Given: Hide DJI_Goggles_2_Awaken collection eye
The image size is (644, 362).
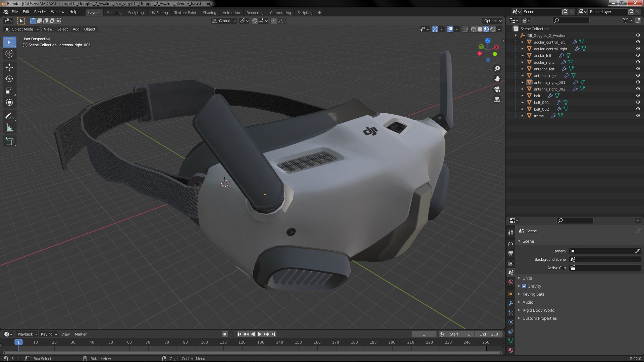Looking at the screenshot, I should (x=638, y=35).
